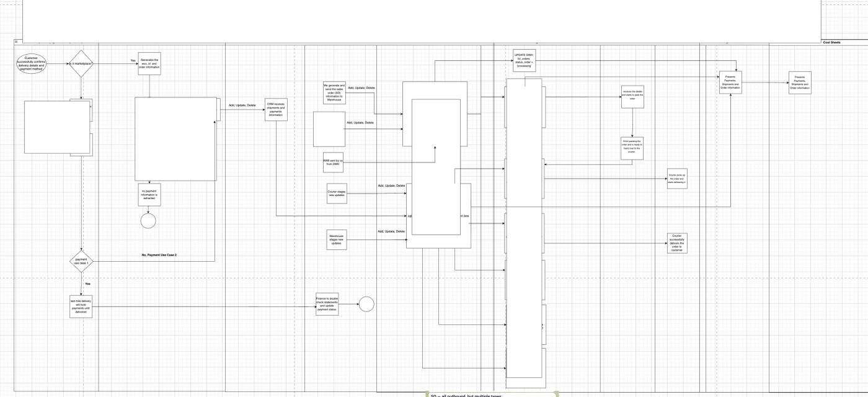Viewport: 868px width, 397px height.
Task: Click the 'No, Payment Use Case 2' label
Action: tap(159, 255)
